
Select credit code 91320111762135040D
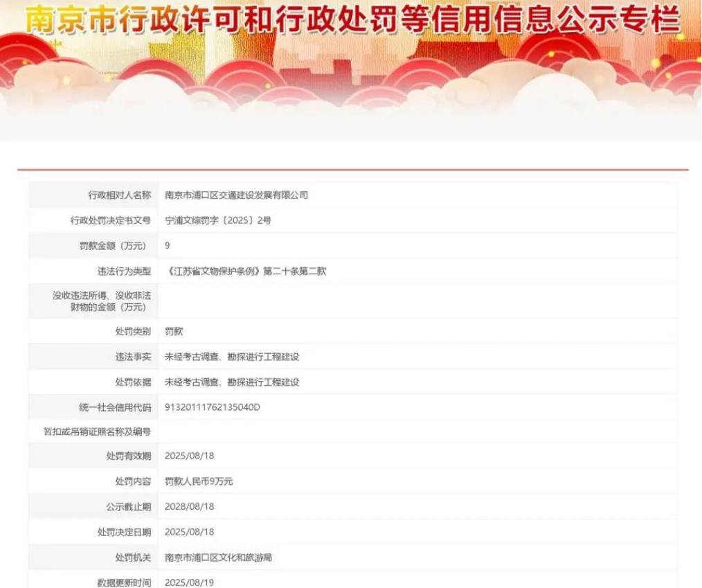213,407
